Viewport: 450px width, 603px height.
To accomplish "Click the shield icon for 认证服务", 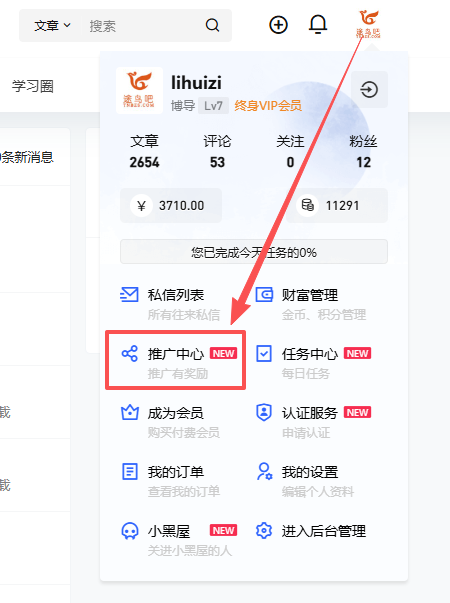I will [264, 413].
